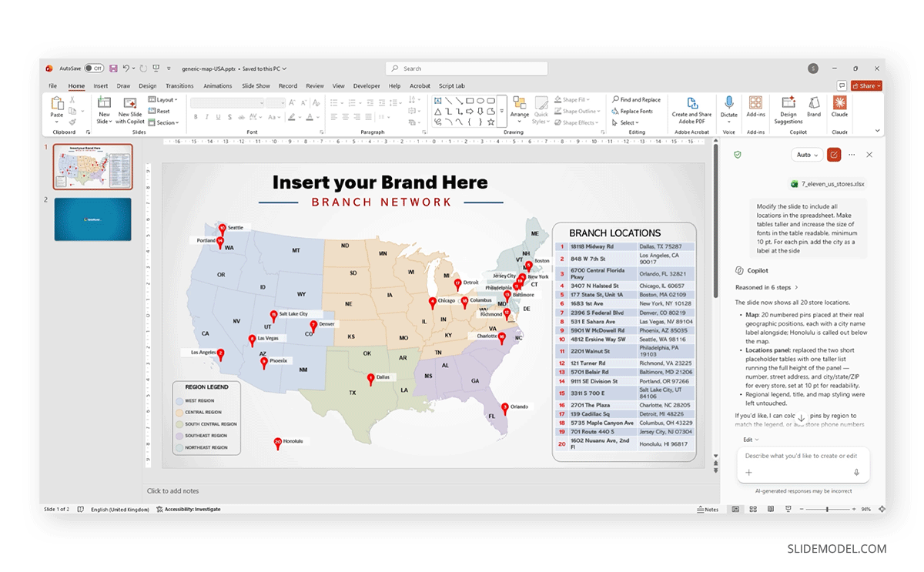Adjust the zoom slider in status bar
Image resolution: width=924 pixels, height=572 pixels.
[x=826, y=509]
